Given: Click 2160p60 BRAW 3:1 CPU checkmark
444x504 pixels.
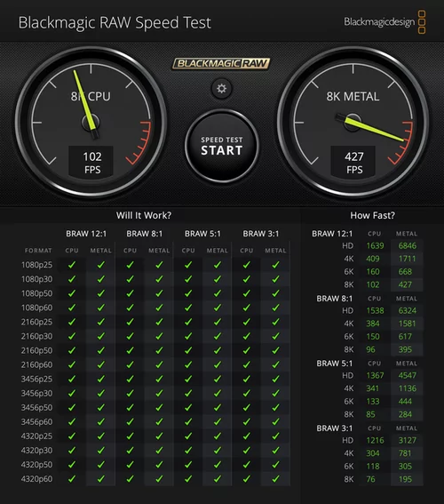Looking at the screenshot, I should [246, 364].
